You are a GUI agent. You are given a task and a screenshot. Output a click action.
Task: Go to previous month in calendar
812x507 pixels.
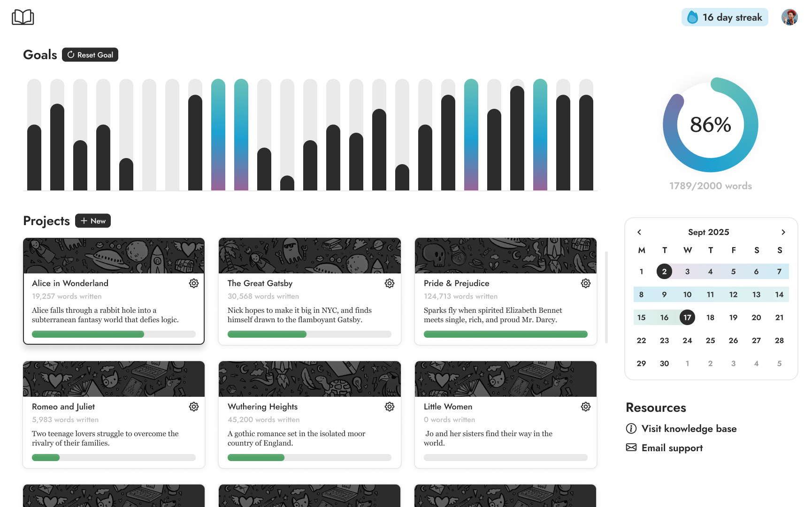click(x=639, y=232)
